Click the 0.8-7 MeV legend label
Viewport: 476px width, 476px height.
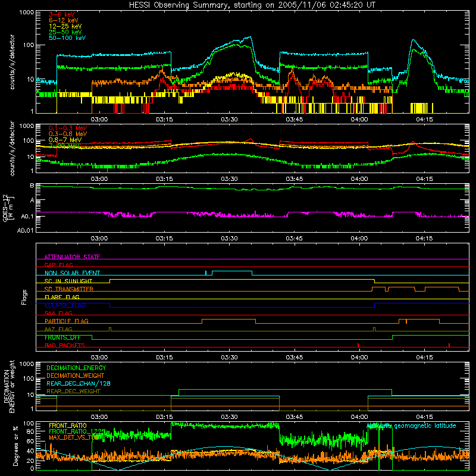click(x=65, y=140)
